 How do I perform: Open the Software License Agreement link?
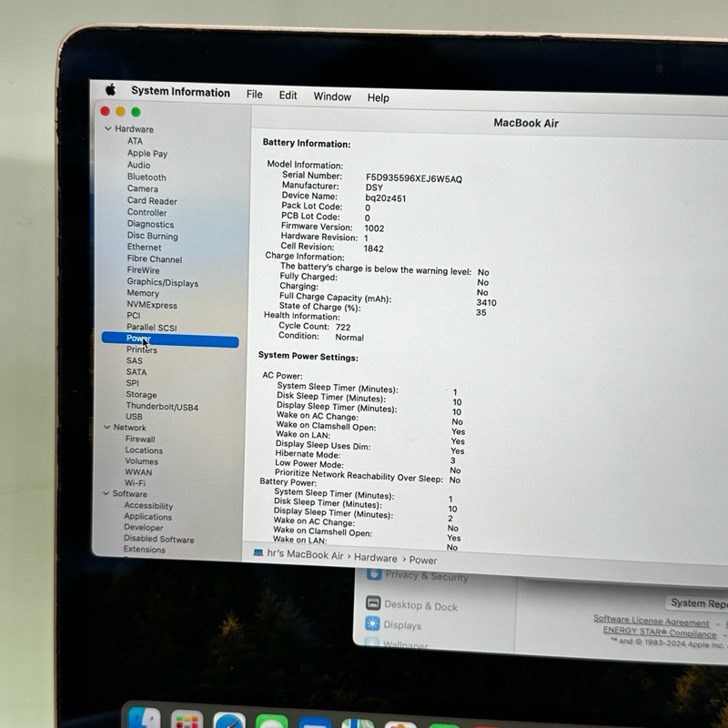click(651, 621)
